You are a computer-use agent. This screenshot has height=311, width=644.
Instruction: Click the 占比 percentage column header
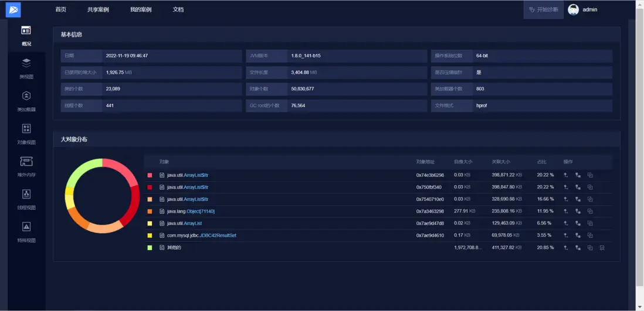tap(542, 162)
